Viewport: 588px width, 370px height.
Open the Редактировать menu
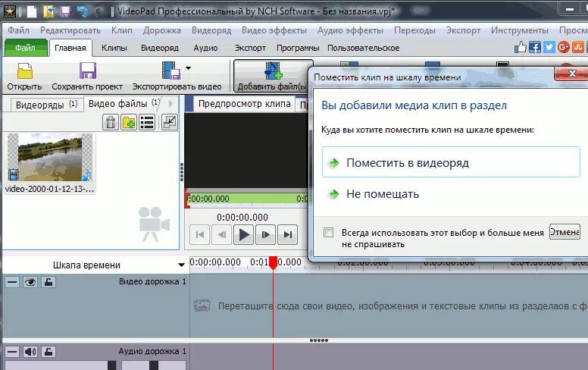[x=70, y=30]
